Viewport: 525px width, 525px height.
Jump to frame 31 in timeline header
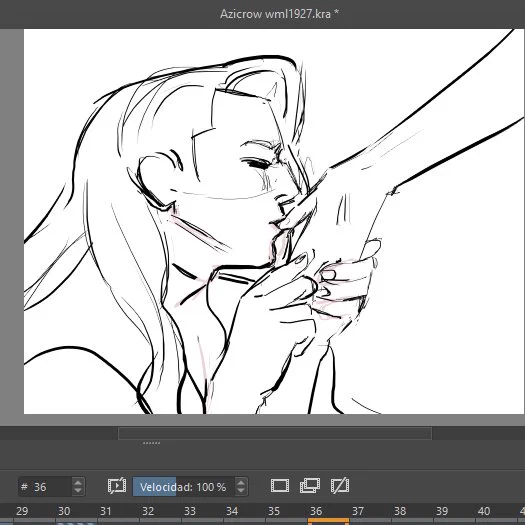click(x=106, y=511)
